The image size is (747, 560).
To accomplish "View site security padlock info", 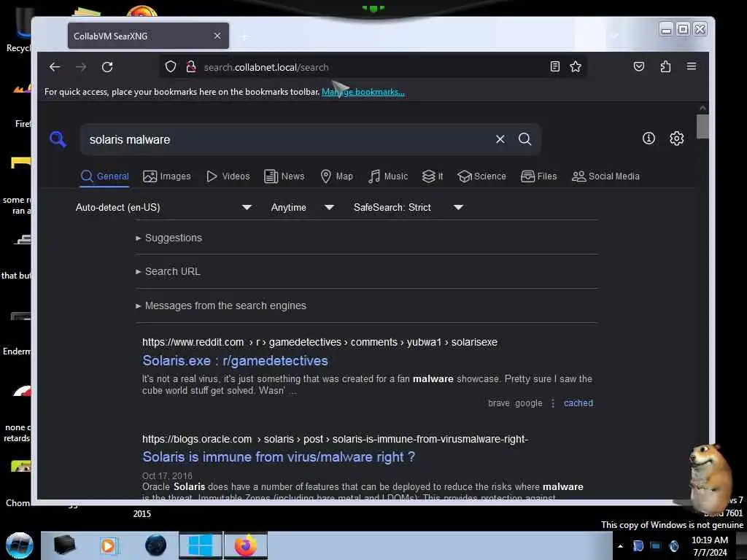I will pos(191,66).
